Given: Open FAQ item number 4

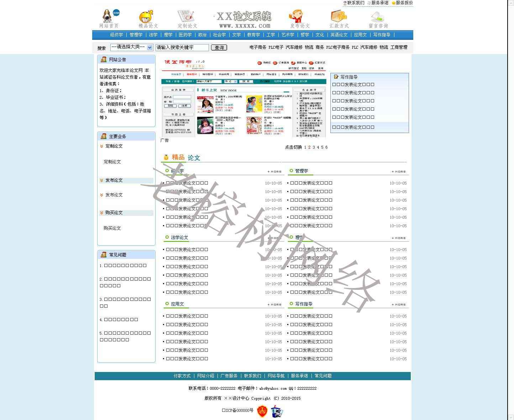Looking at the screenshot, I should point(119,320).
